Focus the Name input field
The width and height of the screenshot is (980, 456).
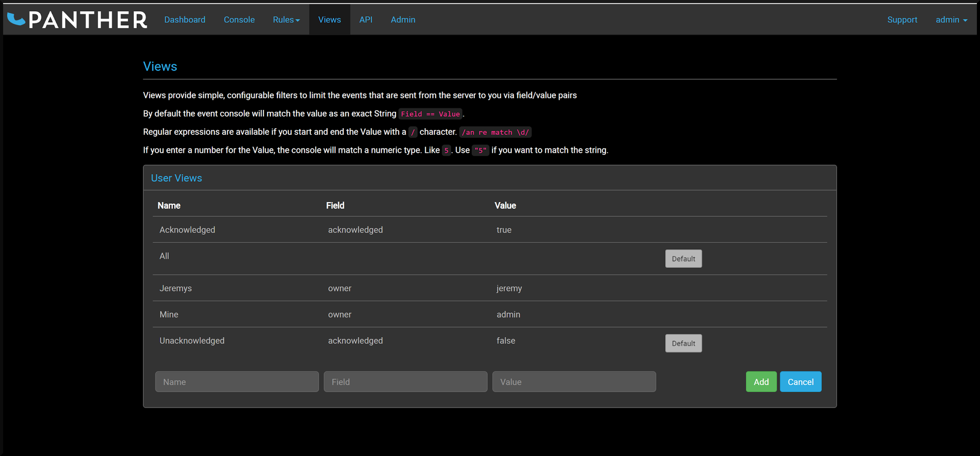coord(237,381)
